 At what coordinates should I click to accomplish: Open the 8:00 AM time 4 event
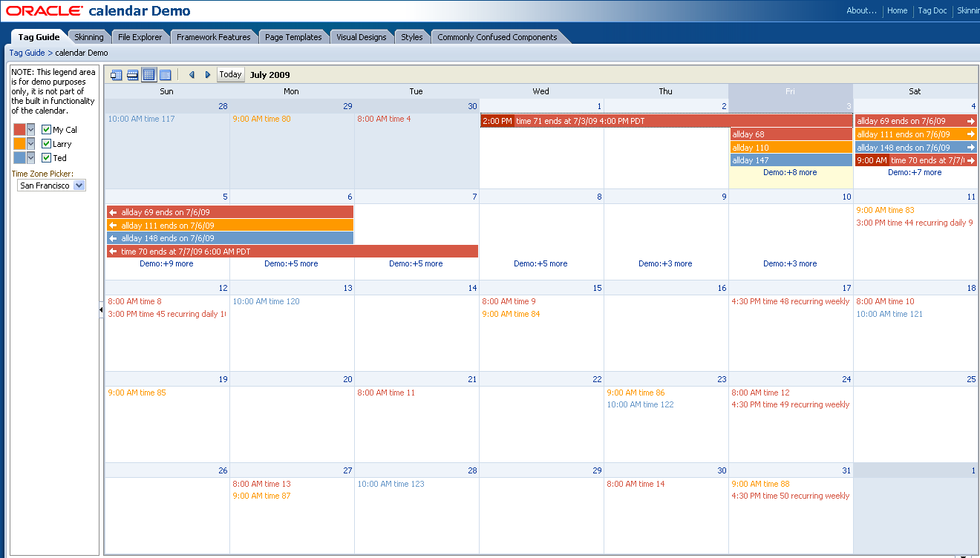pos(384,119)
